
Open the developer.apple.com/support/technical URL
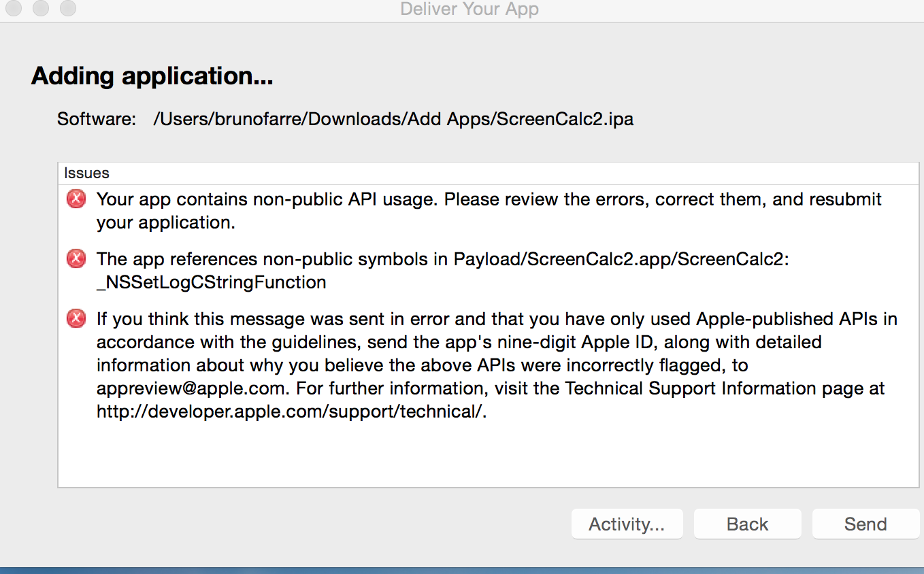coord(291,412)
